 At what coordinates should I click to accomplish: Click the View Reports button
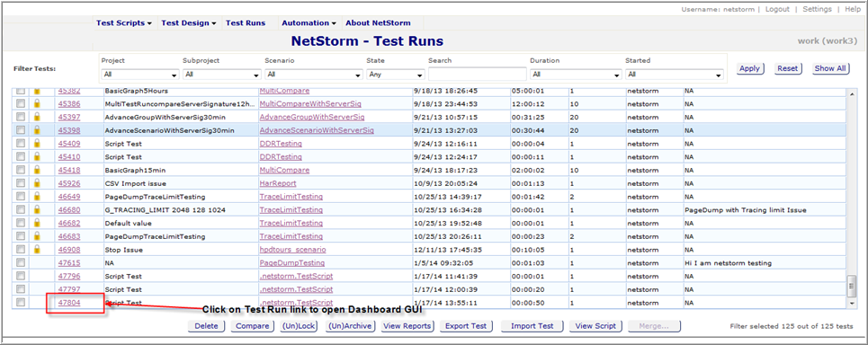tap(407, 326)
